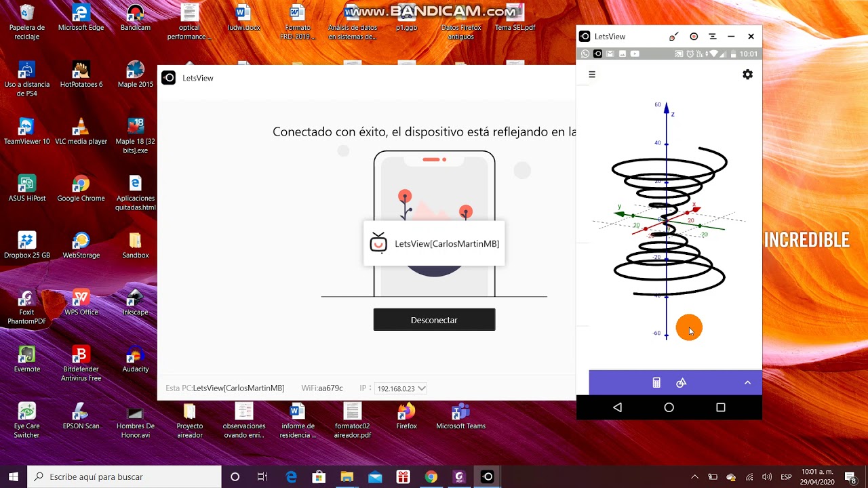
Task: Select Bandicam desktop shortcut
Action: 136,18
